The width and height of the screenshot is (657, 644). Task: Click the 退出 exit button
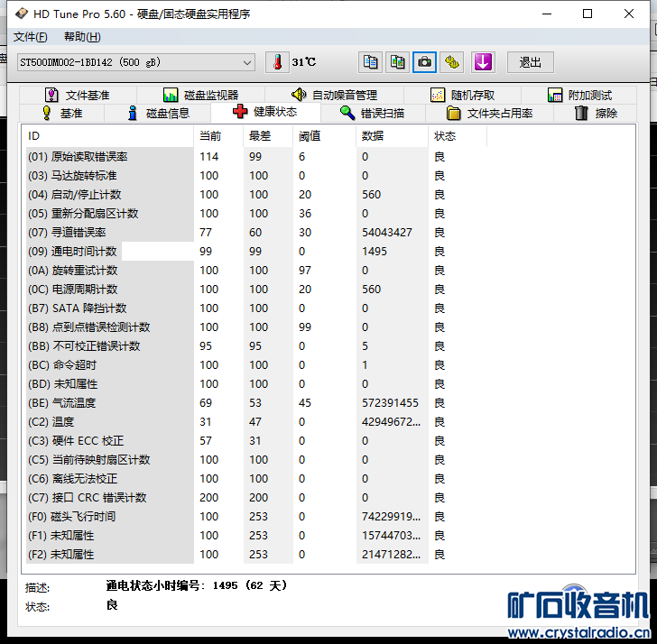(530, 62)
